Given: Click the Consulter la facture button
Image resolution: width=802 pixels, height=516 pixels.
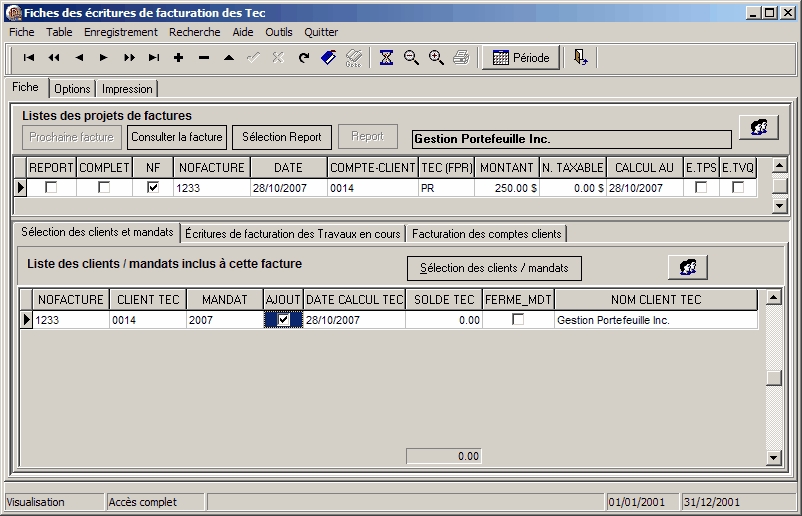Looking at the screenshot, I should pos(177,137).
